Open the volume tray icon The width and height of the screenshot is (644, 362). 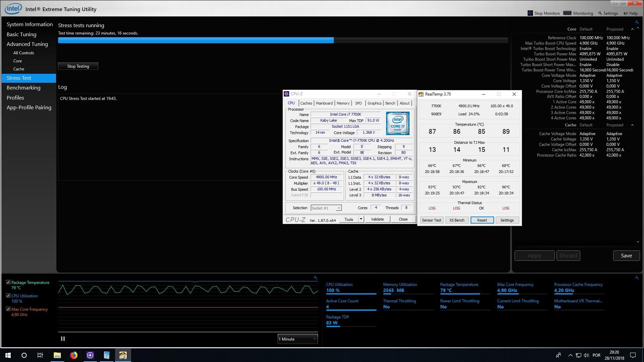coord(586,355)
